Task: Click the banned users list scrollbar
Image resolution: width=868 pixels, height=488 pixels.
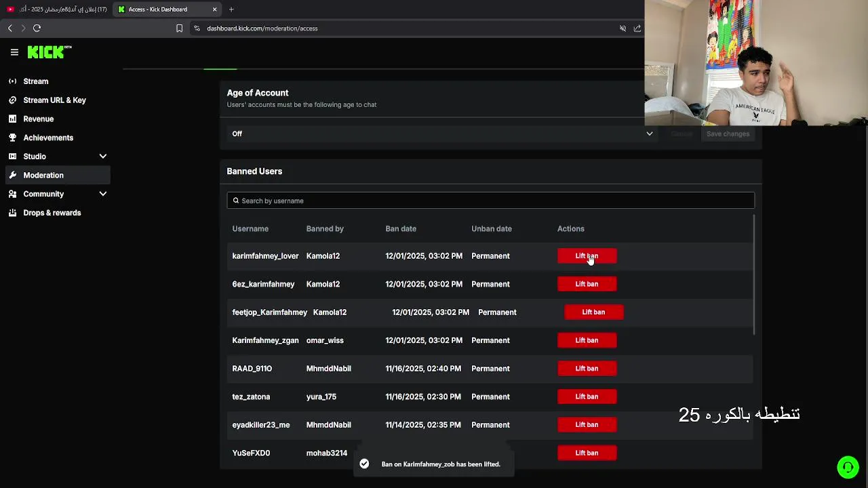Action: [x=753, y=274]
